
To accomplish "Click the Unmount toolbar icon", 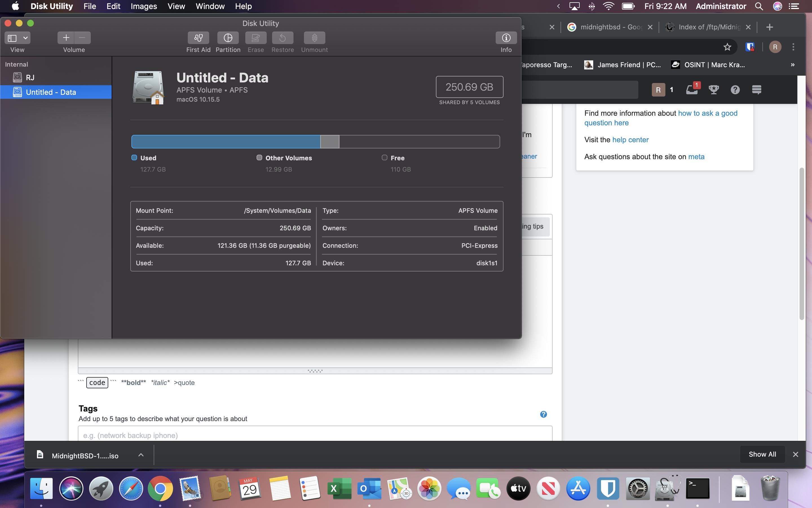I will pyautogui.click(x=314, y=38).
